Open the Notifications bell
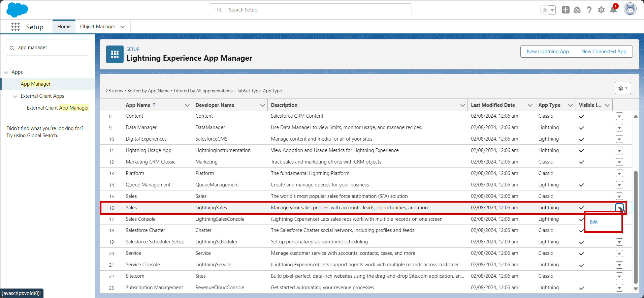This screenshot has height=298, width=644. pyautogui.click(x=613, y=9)
